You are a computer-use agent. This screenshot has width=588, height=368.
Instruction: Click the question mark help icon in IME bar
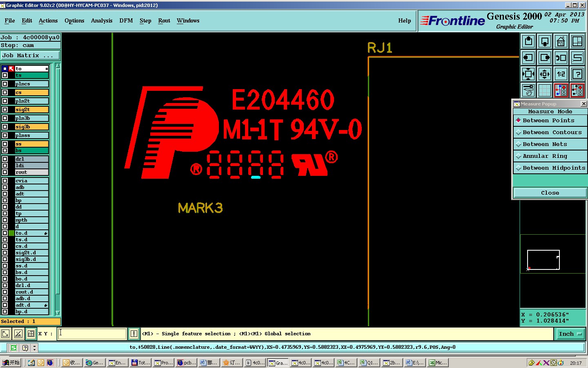(x=25, y=348)
